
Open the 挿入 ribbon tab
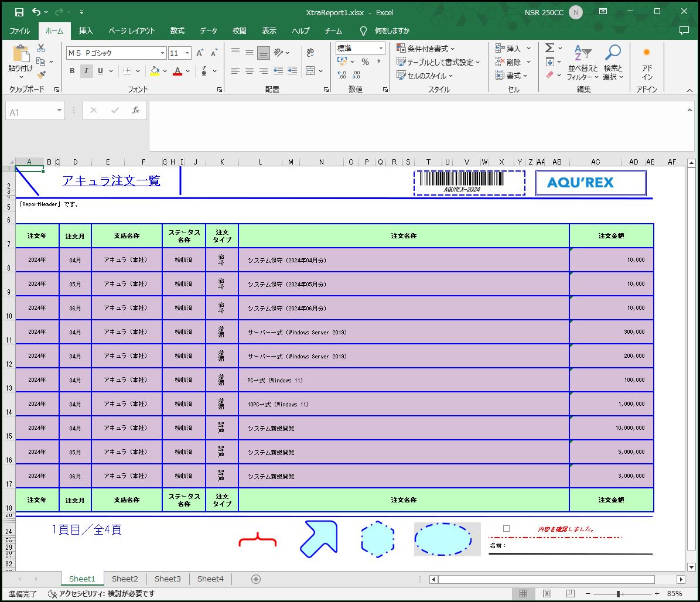pyautogui.click(x=86, y=31)
